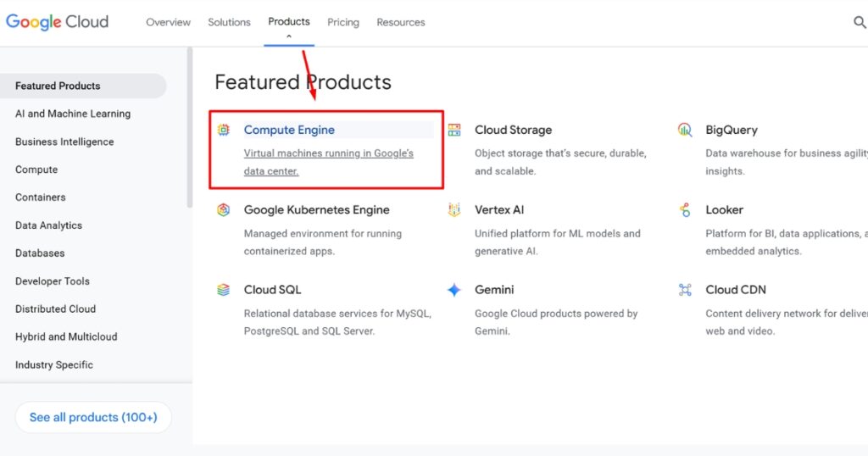Select AI and Machine Learning category

[x=73, y=114]
